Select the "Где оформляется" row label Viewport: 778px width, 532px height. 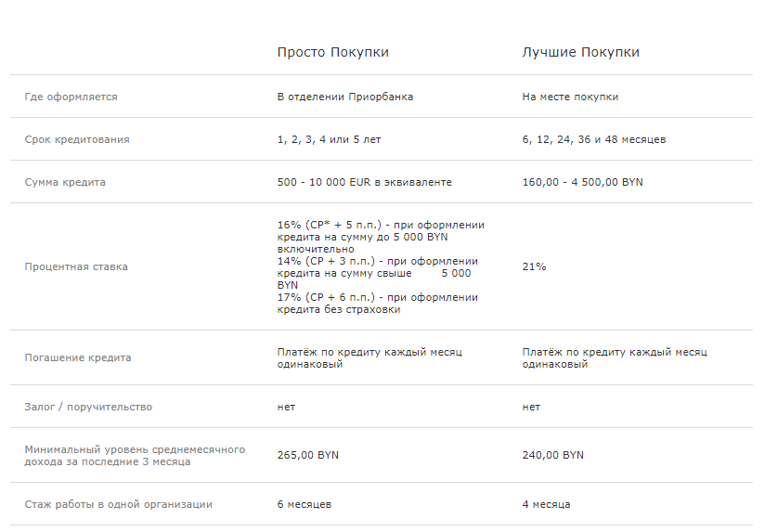click(x=71, y=97)
